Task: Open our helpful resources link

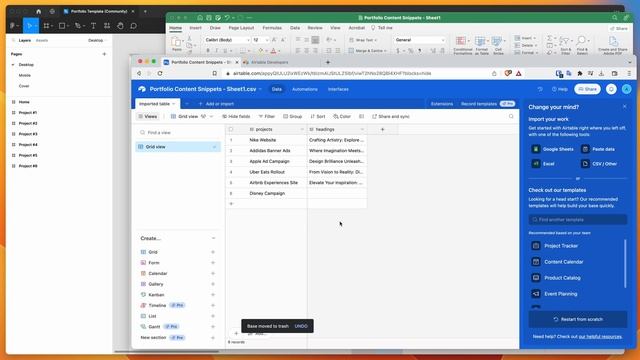Action: click(x=600, y=337)
